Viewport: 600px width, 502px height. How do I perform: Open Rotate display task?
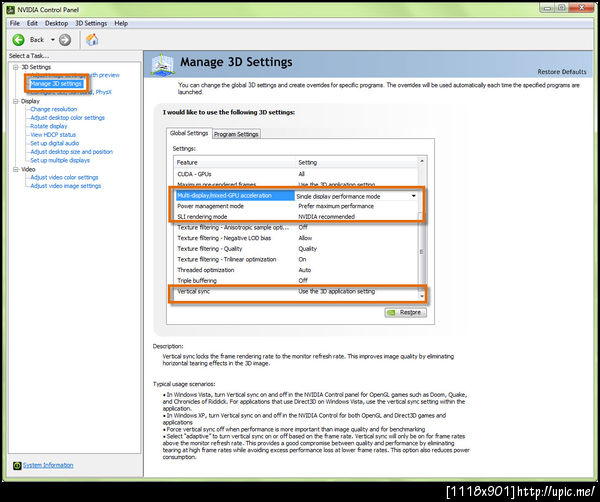click(49, 126)
